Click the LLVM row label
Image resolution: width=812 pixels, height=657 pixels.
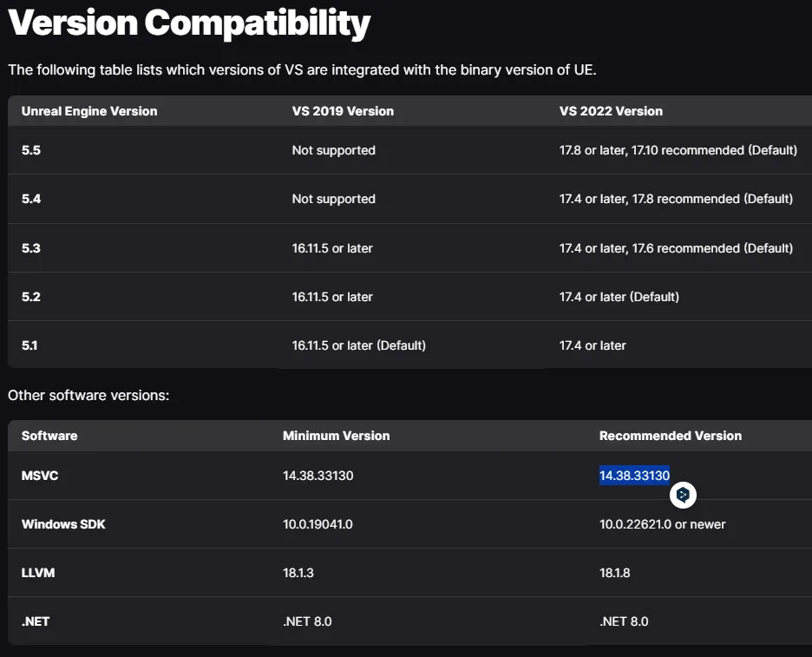pos(38,573)
